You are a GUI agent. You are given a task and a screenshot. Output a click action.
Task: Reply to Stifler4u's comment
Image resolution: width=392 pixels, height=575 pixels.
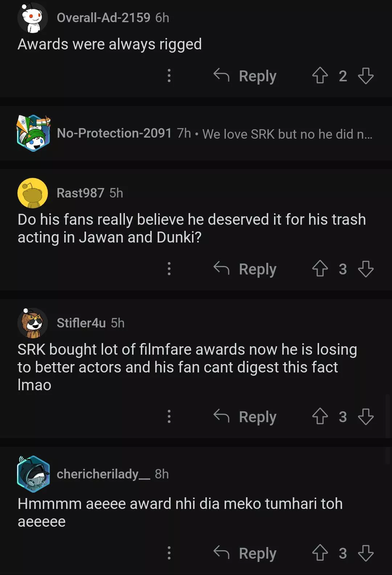[245, 416]
